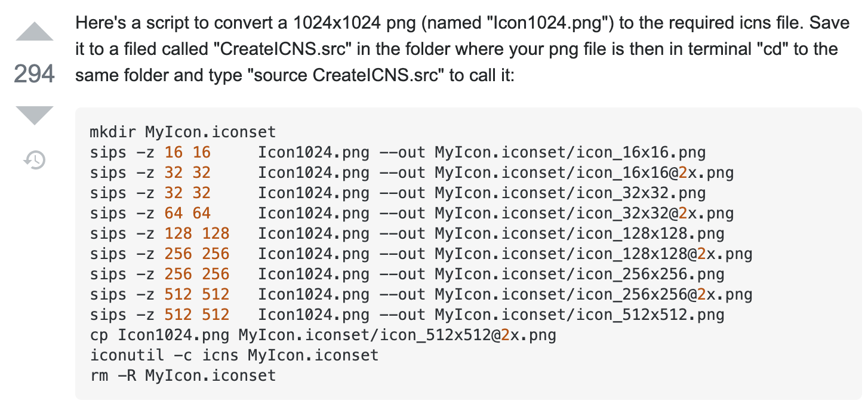This screenshot has height=413, width=868.
Task: Click the 294 vote count
Action: pyautogui.click(x=34, y=75)
